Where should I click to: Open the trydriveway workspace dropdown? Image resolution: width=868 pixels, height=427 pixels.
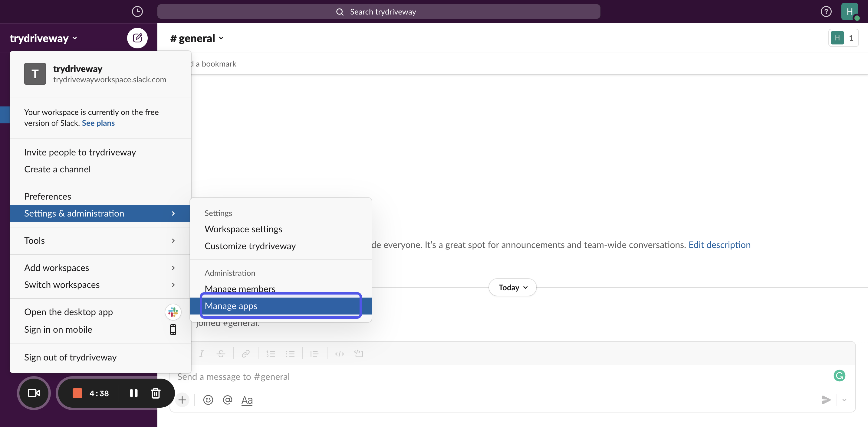click(x=43, y=38)
